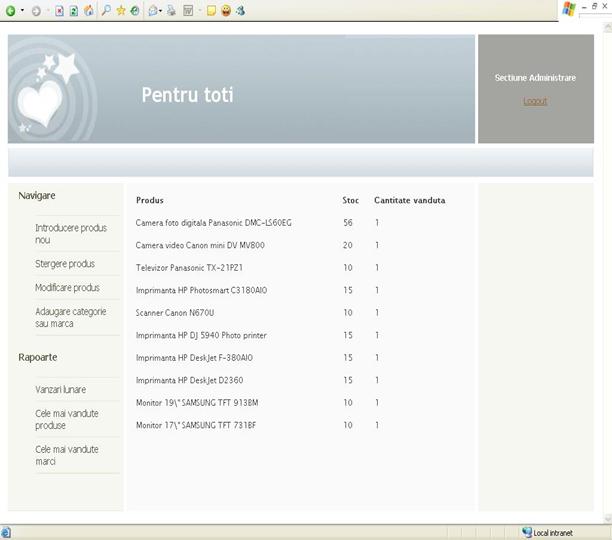View Cele mai vandute produse report

click(x=67, y=419)
